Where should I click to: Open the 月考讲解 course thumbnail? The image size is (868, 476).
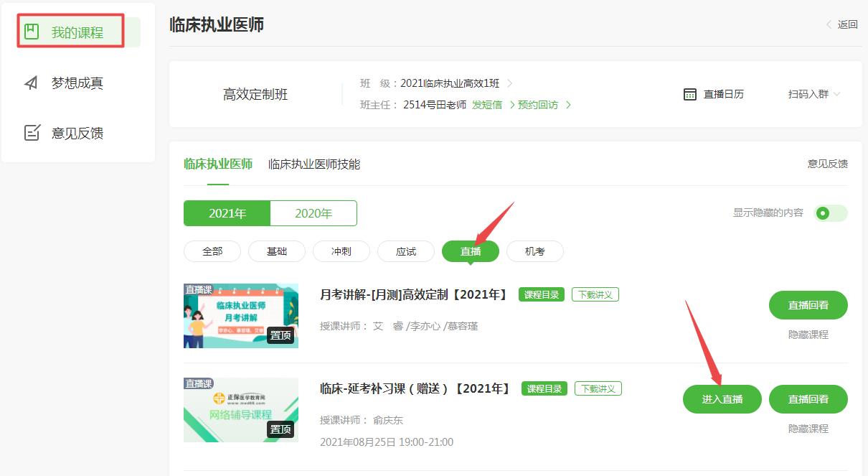(x=241, y=316)
